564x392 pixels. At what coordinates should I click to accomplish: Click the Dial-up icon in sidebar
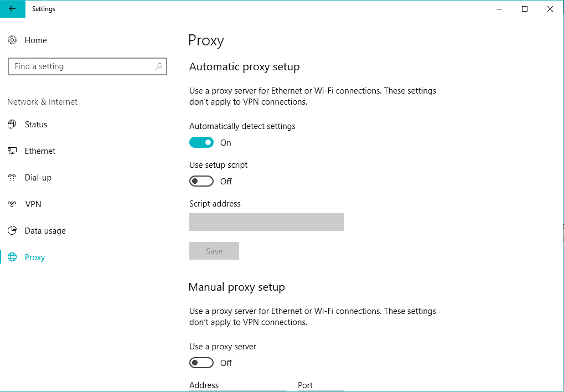[12, 178]
